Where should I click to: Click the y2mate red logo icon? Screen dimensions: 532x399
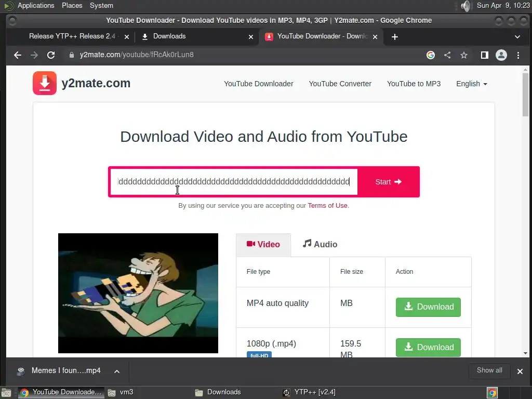point(45,83)
